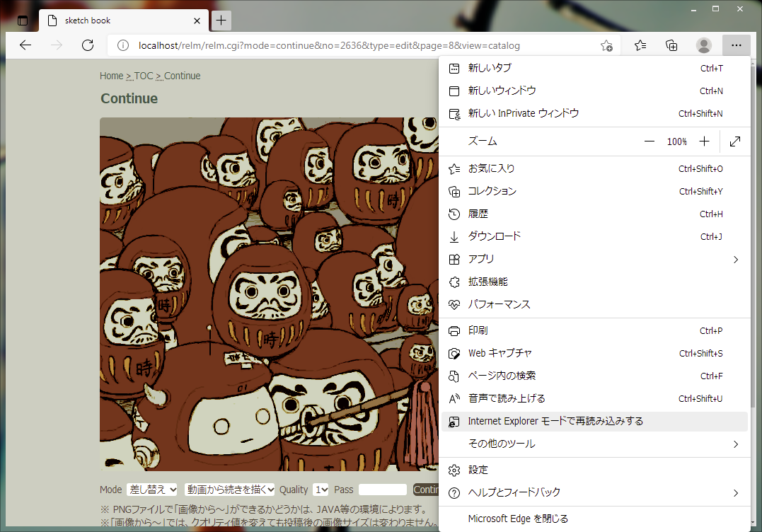Screen dimensions: 762x532
Task: Select ページ内の検索 from the menu
Action: (594, 376)
